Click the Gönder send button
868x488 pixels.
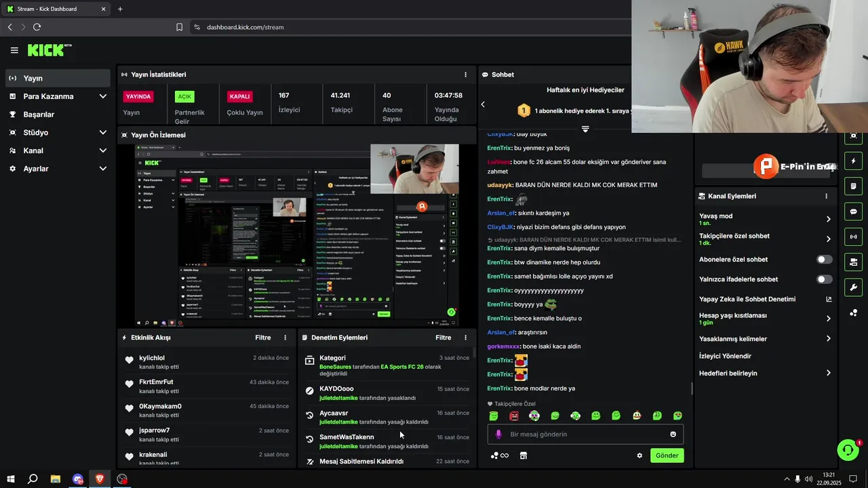tap(667, 455)
